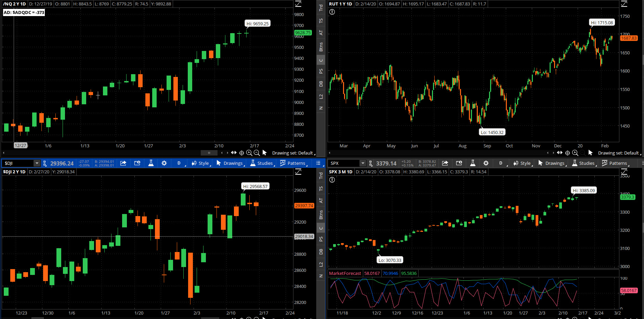The height and width of the screenshot is (319, 644).
Task: Click the /NQ chart horizontal scrollbar thumb
Action: (209, 153)
